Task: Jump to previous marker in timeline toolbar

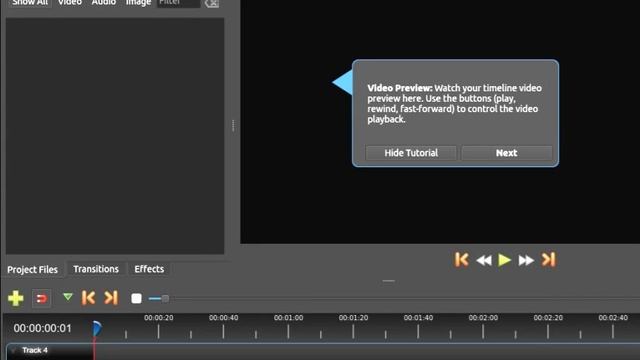Action: tap(88, 298)
